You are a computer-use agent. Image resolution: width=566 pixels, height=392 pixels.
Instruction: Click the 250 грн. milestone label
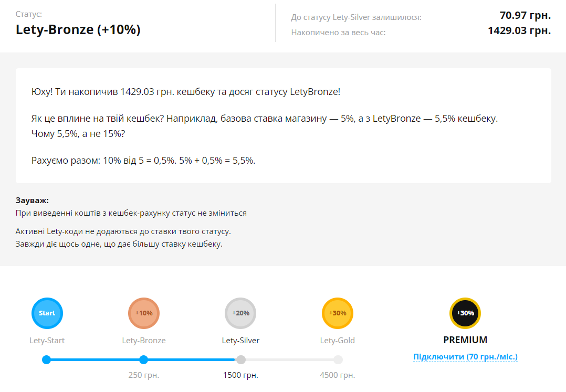click(x=143, y=375)
